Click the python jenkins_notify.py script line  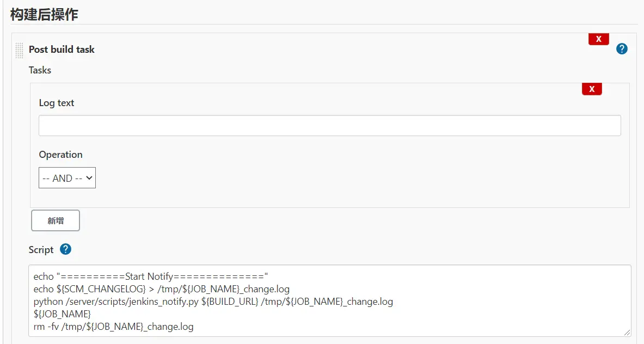tap(213, 302)
